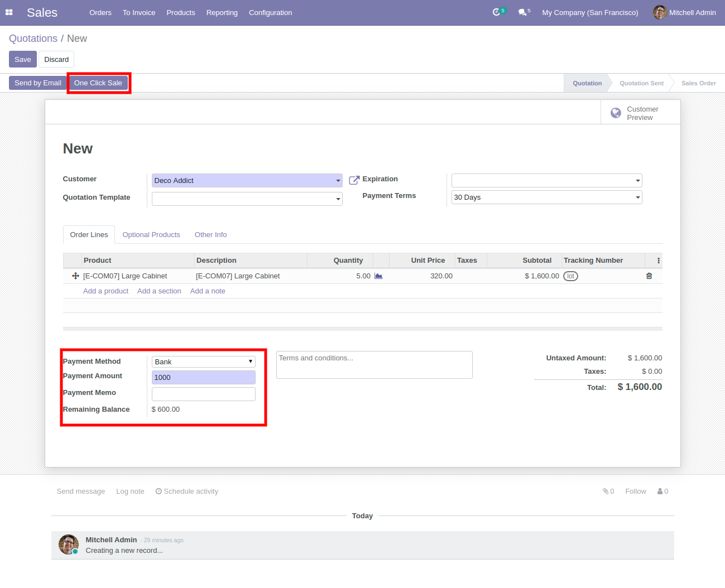
Task: Open the forecast chart icon beside quantity
Action: 378,276
